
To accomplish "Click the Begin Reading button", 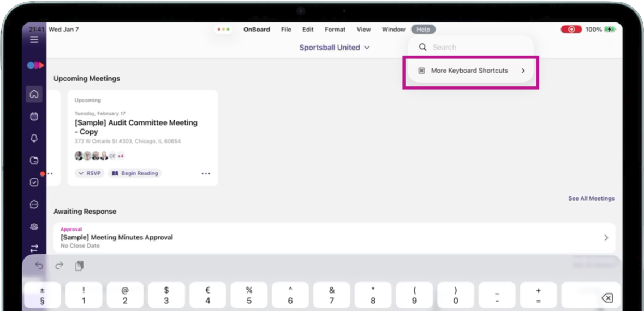I will [x=135, y=173].
